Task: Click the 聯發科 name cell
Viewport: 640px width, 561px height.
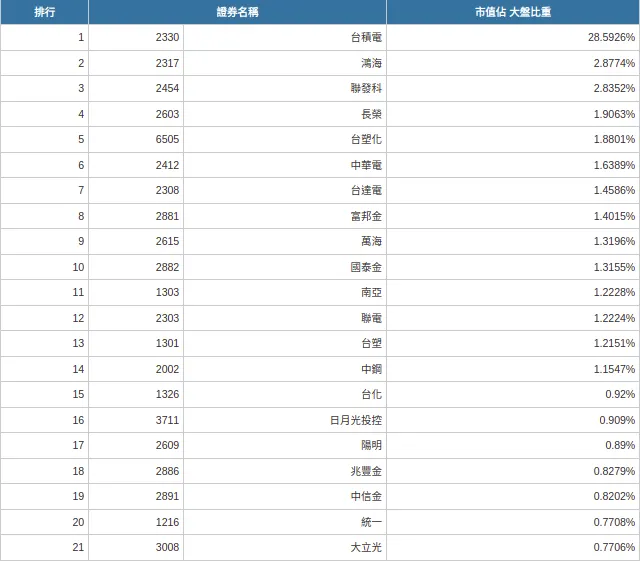Action: tap(285, 88)
